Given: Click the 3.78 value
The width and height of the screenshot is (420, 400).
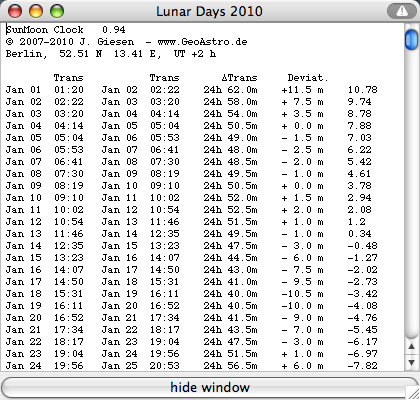Looking at the screenshot, I should [359, 186].
